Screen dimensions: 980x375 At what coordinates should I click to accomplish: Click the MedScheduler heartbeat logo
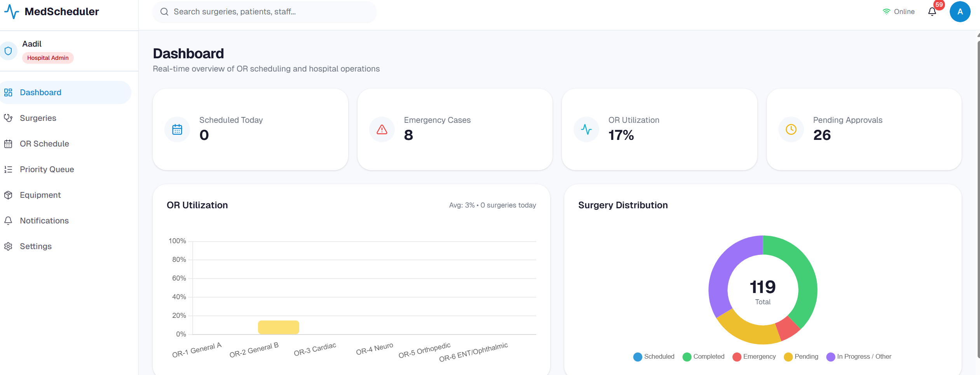coord(11,11)
